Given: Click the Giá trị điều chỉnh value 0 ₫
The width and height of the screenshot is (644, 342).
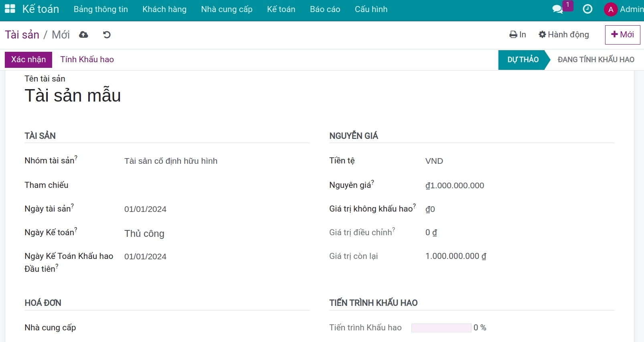Looking at the screenshot, I should pos(431,232).
